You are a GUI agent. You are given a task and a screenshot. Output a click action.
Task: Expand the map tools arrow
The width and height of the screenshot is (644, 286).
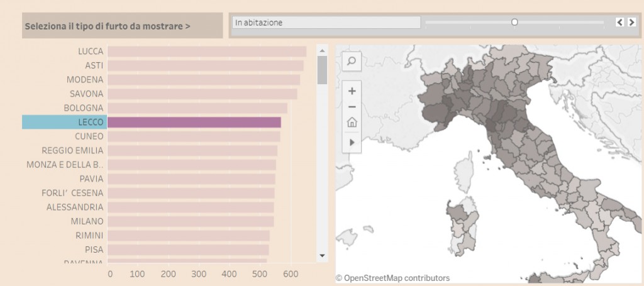point(352,142)
